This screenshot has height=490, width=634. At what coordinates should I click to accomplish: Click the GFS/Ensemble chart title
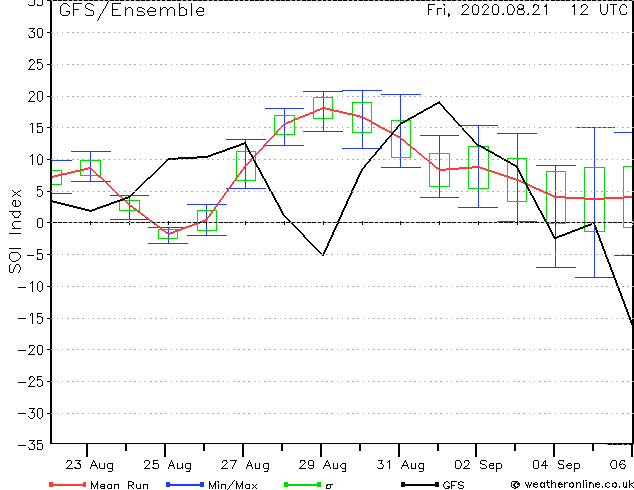point(132,11)
